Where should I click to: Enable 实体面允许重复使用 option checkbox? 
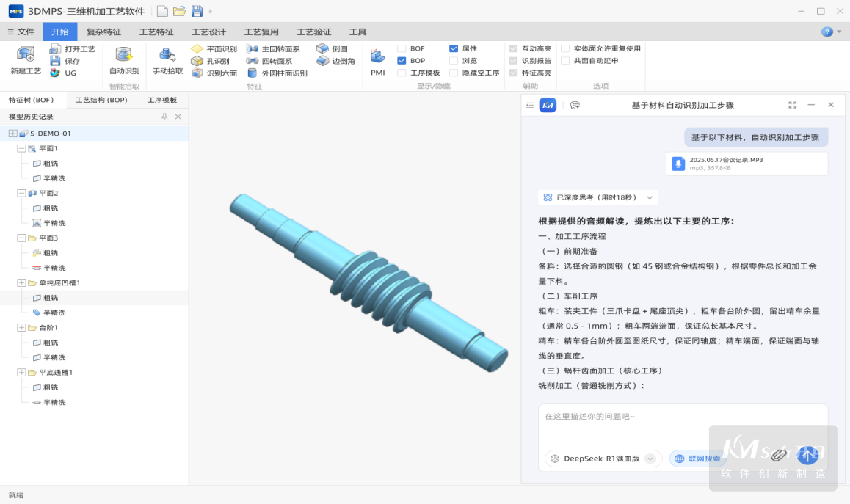pos(565,49)
